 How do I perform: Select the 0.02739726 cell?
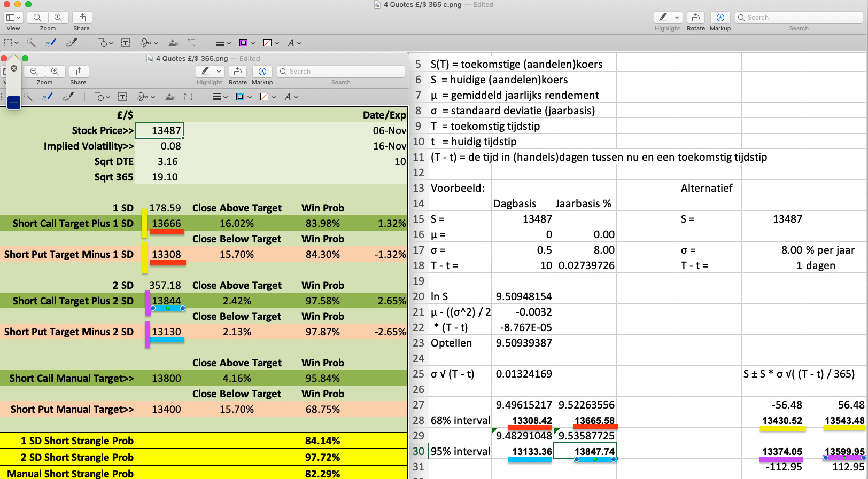pyautogui.click(x=585, y=265)
